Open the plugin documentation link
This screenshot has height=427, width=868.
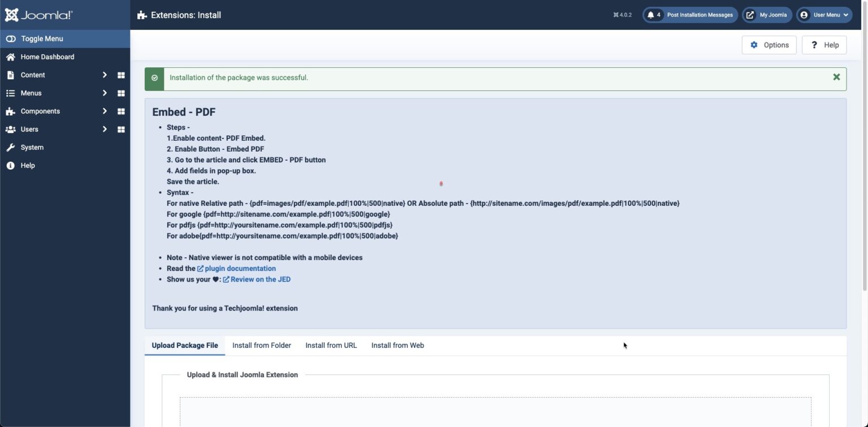[x=240, y=268]
